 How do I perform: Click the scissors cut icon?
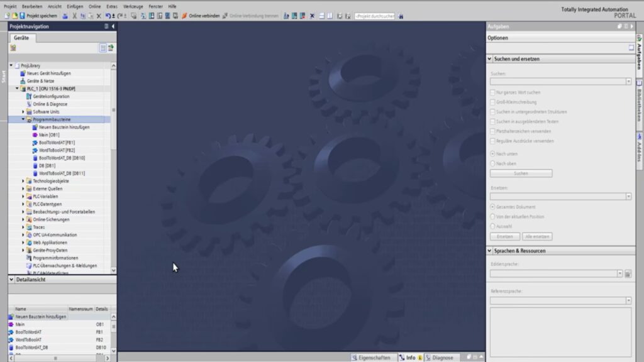coord(75,16)
